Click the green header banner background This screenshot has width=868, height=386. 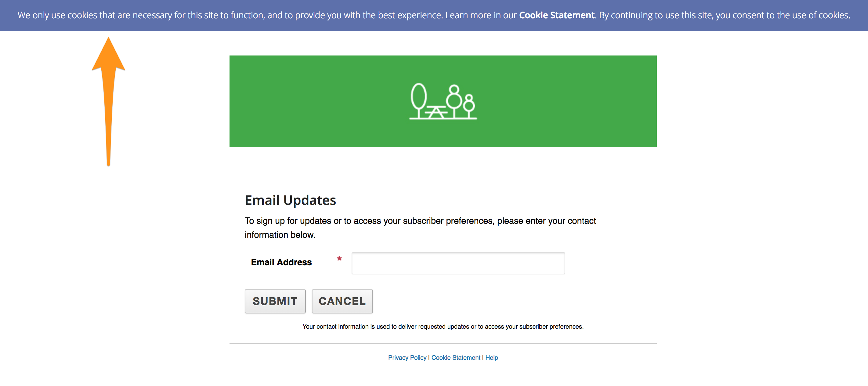click(x=303, y=101)
